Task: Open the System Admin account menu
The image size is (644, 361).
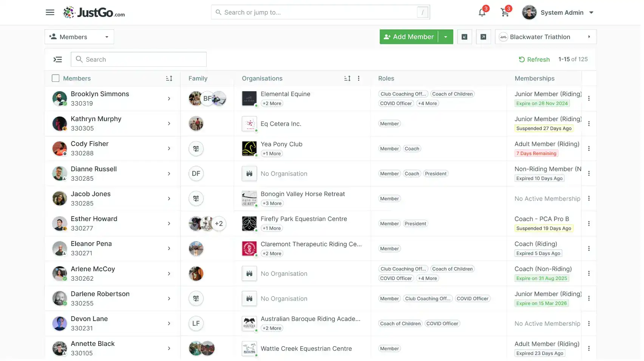Action: 558,13
